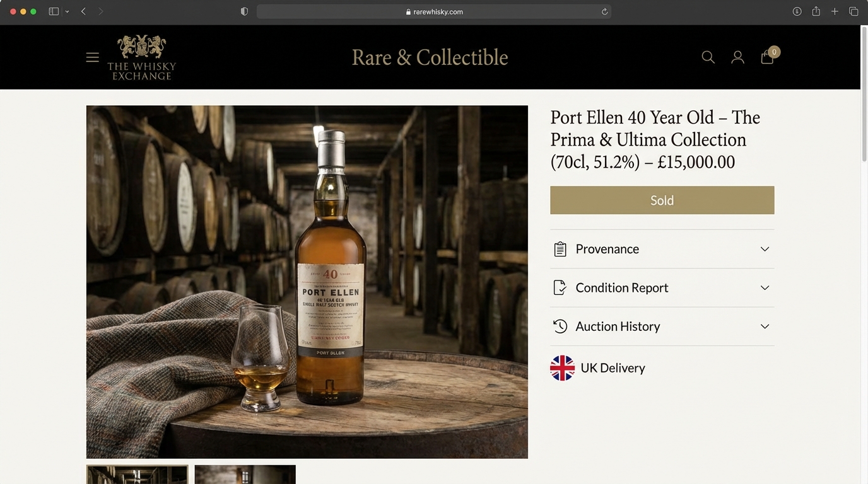Toggle the Safari sidebar
The height and width of the screenshot is (484, 868).
[54, 11]
